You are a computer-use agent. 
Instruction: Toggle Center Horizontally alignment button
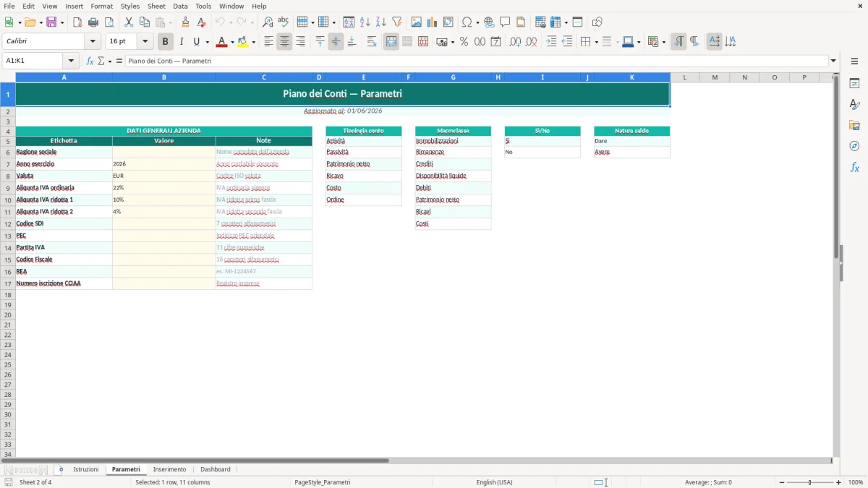tap(284, 42)
